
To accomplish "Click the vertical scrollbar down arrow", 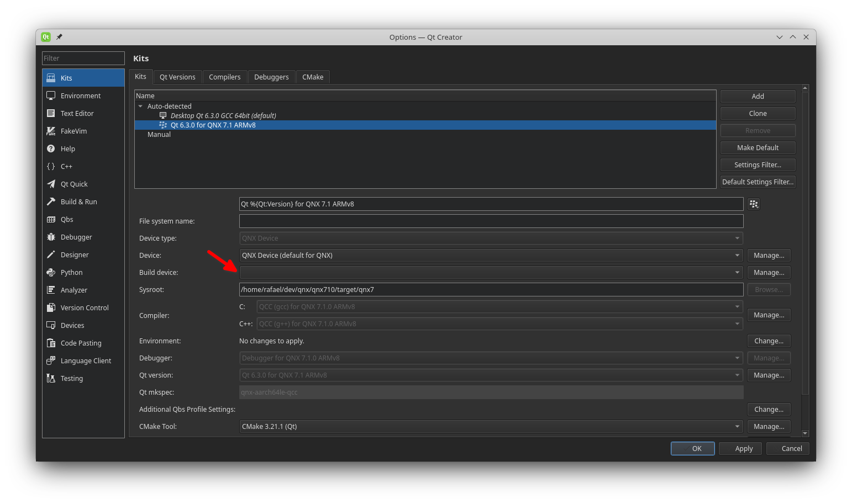I will (x=805, y=433).
